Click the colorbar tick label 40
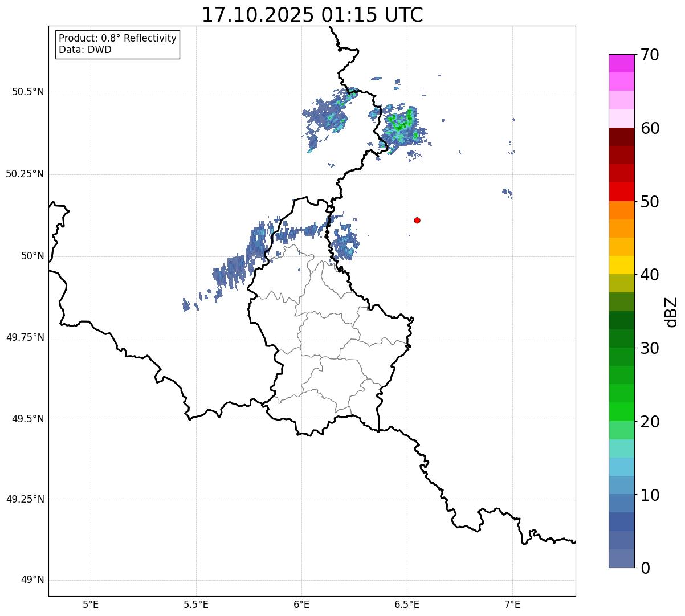This screenshot has width=685, height=616. pyautogui.click(x=650, y=275)
